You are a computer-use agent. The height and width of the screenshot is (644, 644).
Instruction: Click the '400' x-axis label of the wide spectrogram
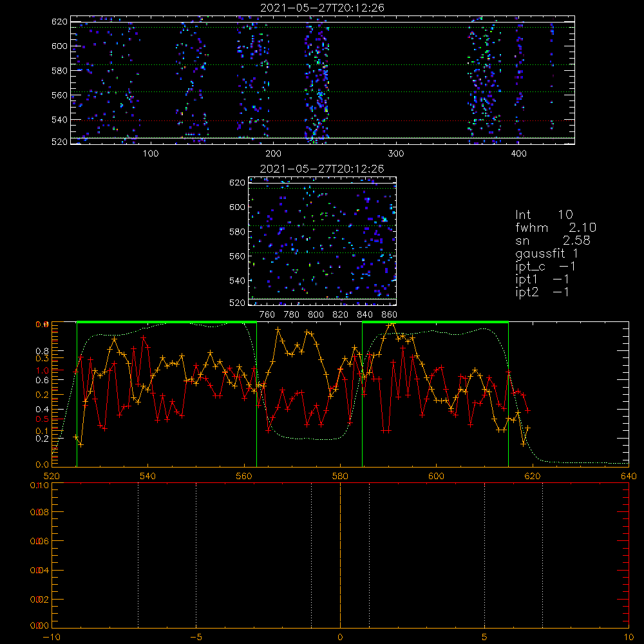click(x=518, y=153)
